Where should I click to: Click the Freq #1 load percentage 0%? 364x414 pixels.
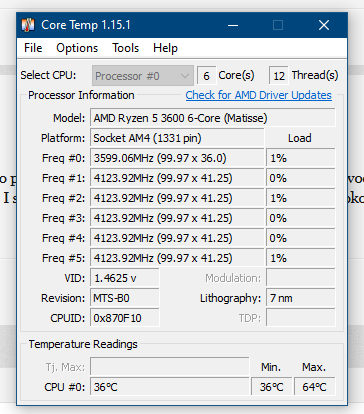click(x=301, y=178)
